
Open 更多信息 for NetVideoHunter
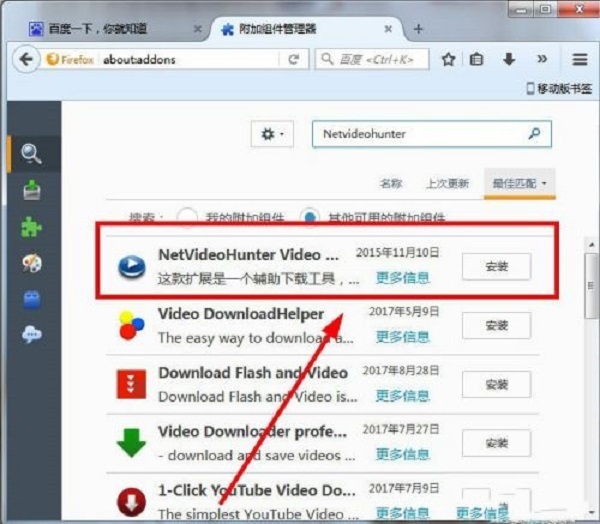click(x=403, y=278)
